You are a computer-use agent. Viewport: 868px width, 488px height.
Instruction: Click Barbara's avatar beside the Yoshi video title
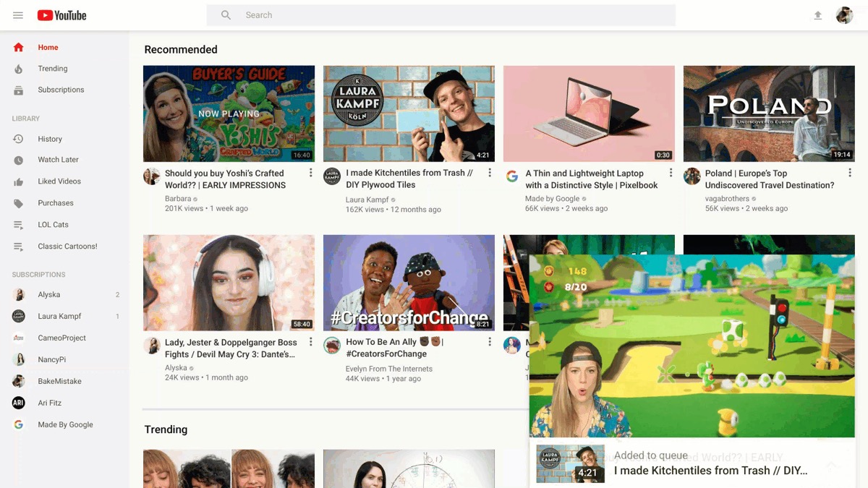(x=152, y=176)
